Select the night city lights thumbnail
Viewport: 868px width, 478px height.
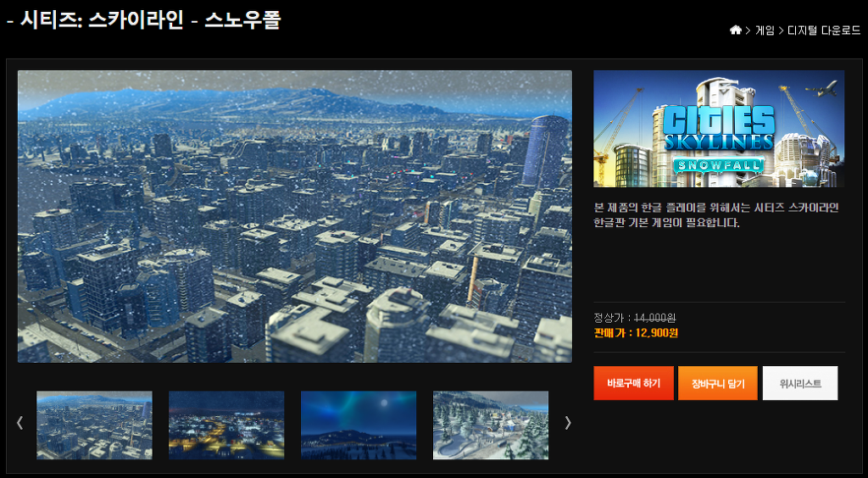(226, 425)
